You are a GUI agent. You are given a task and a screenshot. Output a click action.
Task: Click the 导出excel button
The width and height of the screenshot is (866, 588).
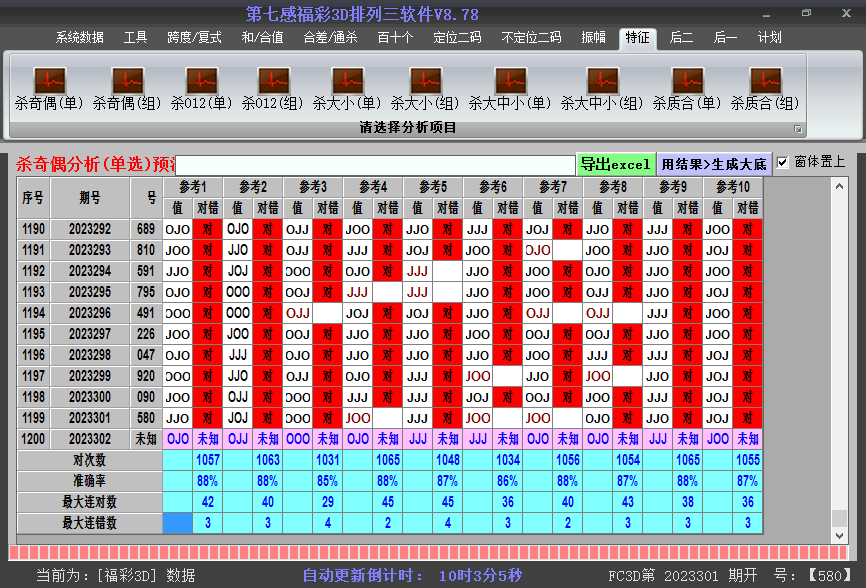[616, 164]
